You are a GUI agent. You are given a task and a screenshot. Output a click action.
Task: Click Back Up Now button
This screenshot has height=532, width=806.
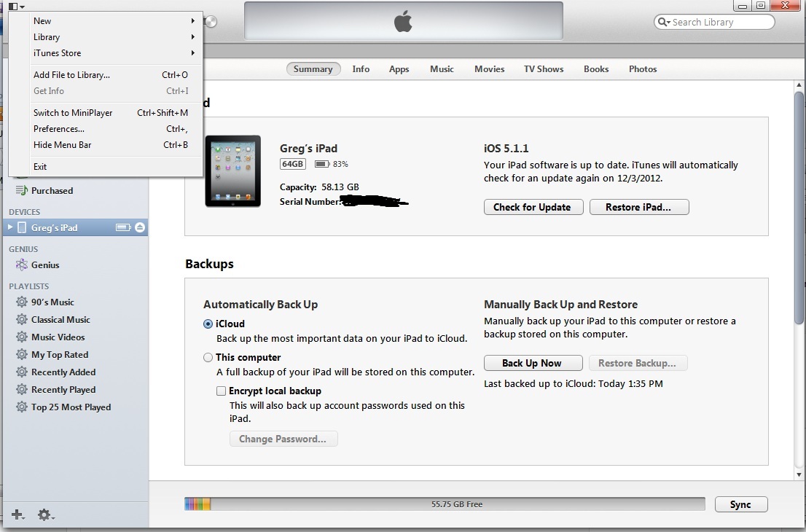point(533,363)
